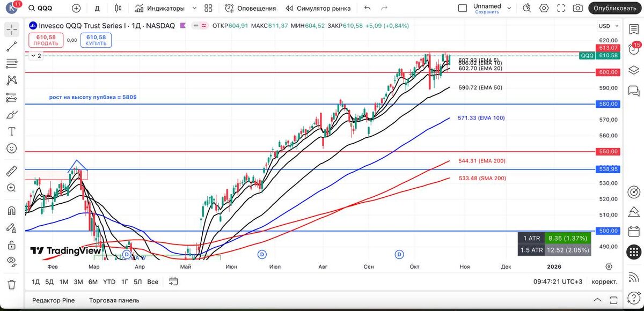
Task: Undo the last chart action
Action: click(x=367, y=8)
